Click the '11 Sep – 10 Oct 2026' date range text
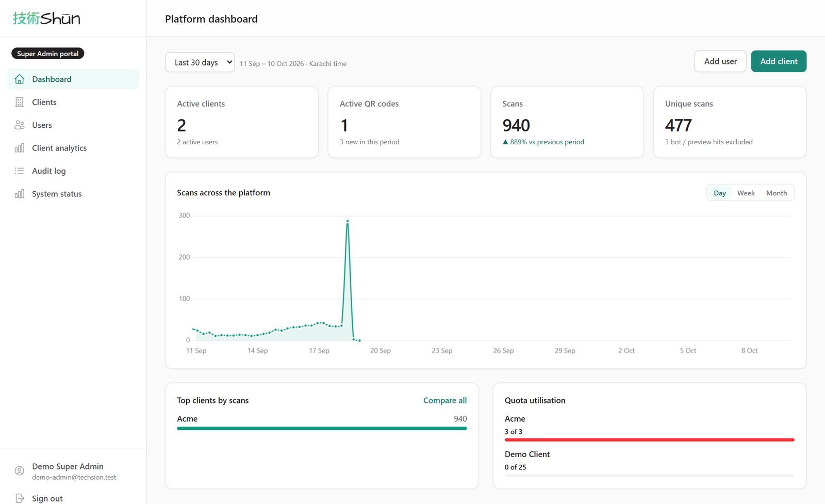The width and height of the screenshot is (825, 504). 272,63
